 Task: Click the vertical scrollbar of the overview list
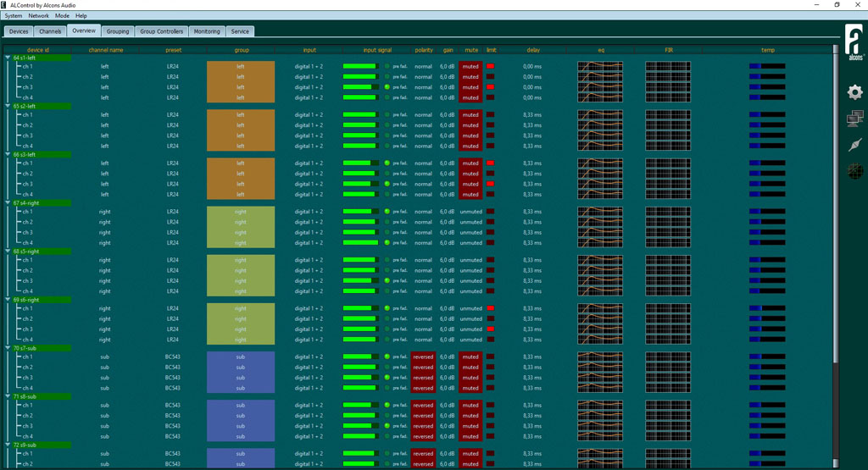836,205
